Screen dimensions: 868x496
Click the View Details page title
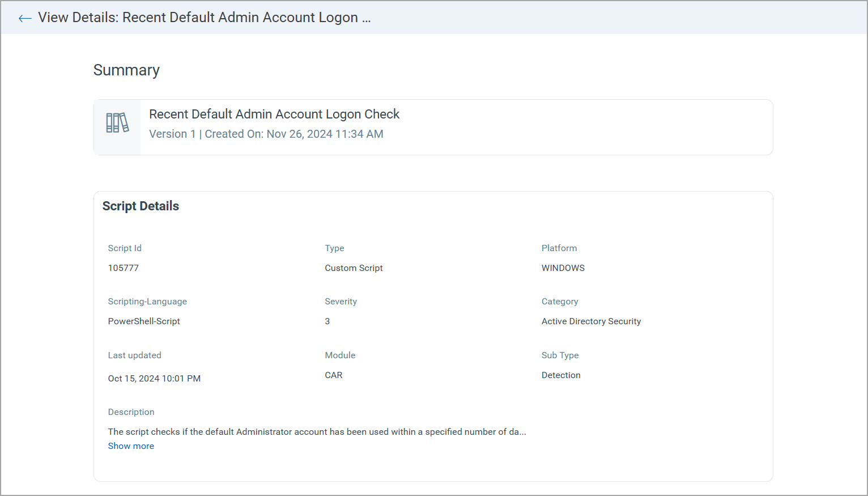tap(204, 18)
